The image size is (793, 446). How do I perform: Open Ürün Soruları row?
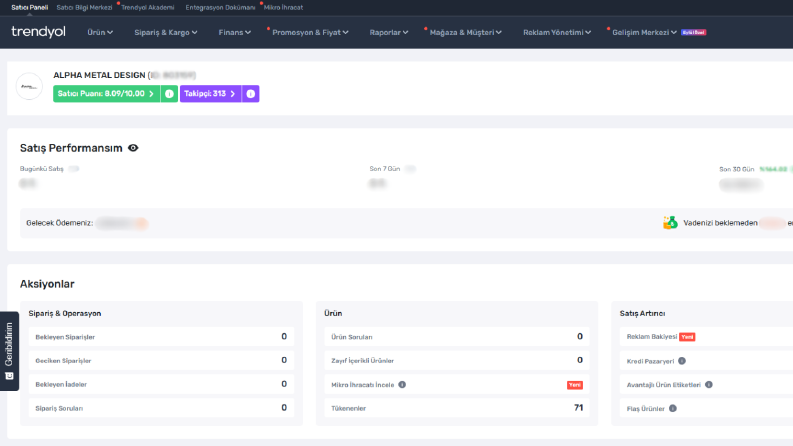457,337
